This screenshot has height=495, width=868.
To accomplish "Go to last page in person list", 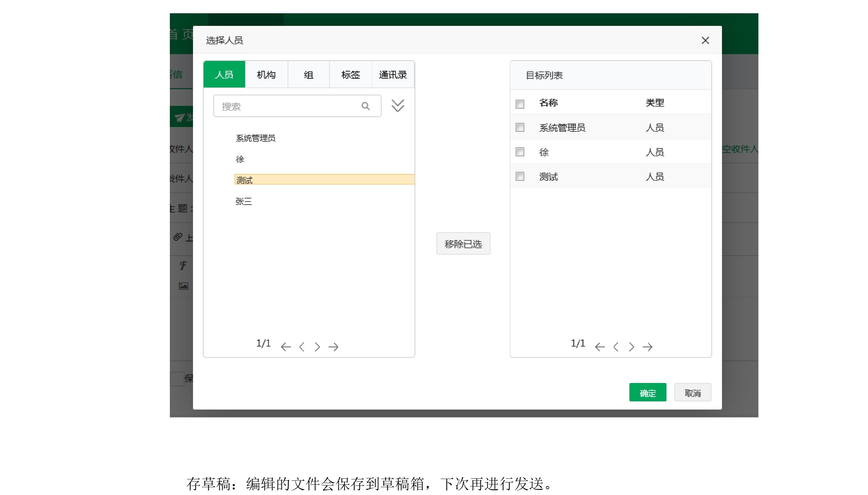I will click(333, 347).
